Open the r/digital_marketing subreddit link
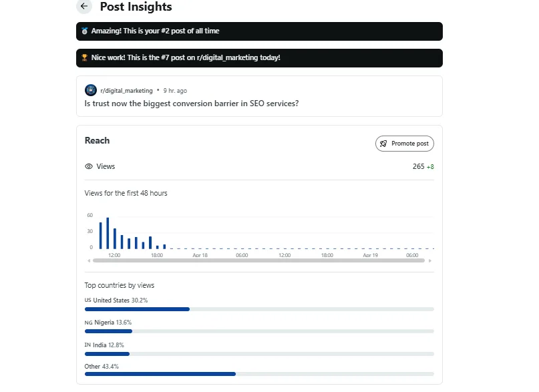Screen dimensions: 539x392 pos(126,90)
